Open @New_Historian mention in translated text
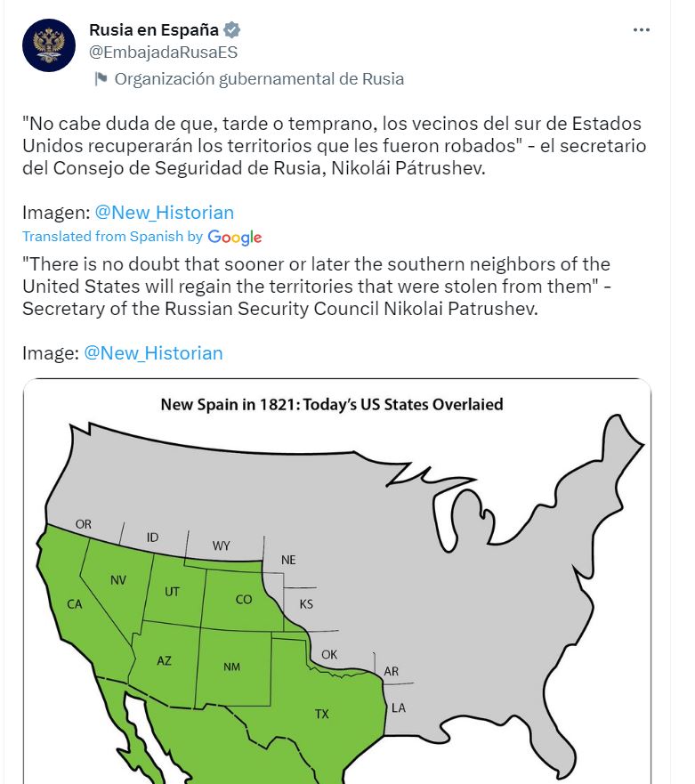This screenshot has width=695, height=784. point(153,353)
